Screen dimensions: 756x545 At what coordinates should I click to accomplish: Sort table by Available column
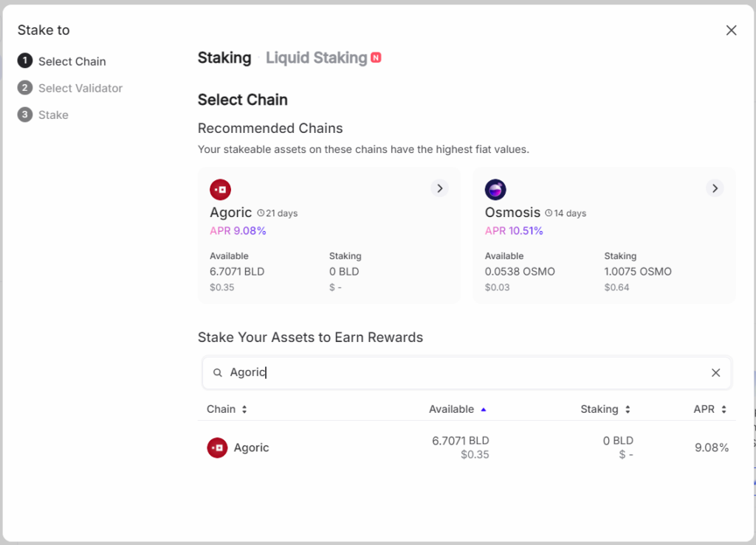pos(457,409)
